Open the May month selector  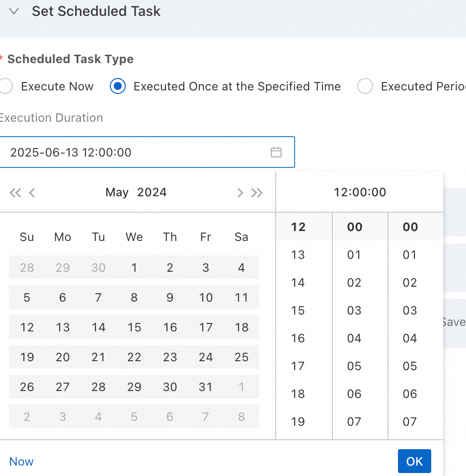pyautogui.click(x=117, y=192)
